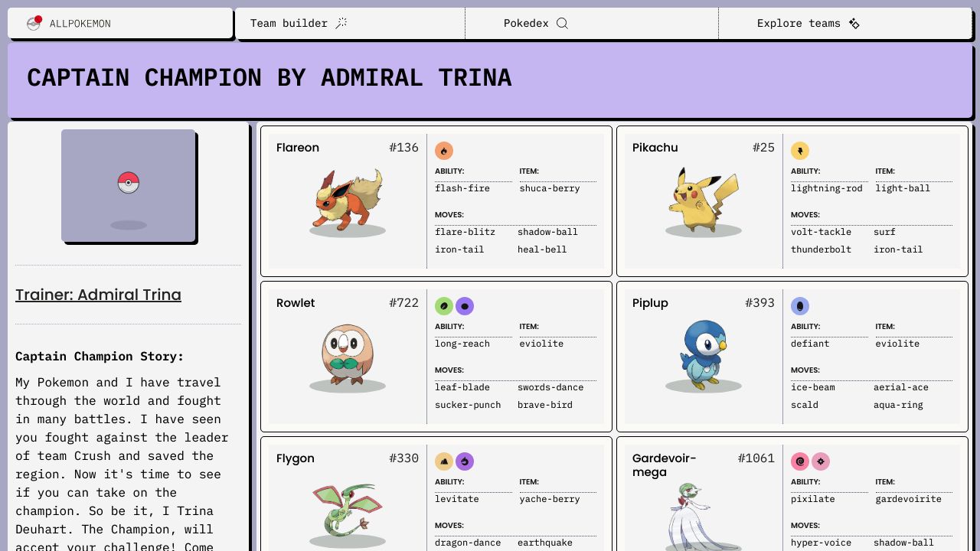980x551 pixels.
Task: Click Flygon's ground type icon
Action: (444, 461)
